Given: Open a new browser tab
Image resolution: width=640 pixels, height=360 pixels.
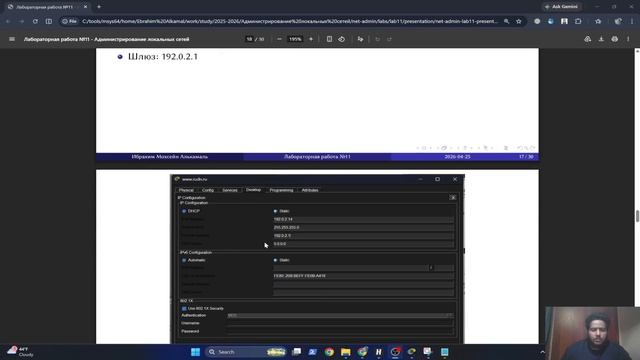Looking at the screenshot, I should point(99,7).
